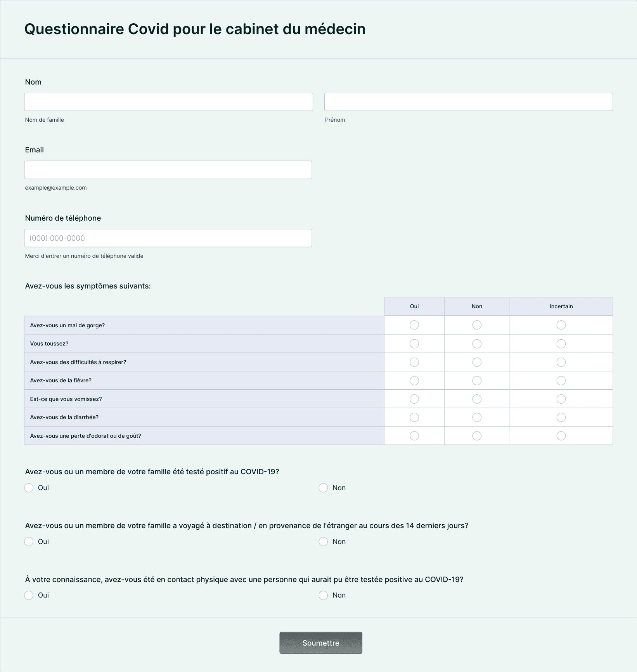
Task: Select Non for Vous toussez
Action: coord(477,344)
